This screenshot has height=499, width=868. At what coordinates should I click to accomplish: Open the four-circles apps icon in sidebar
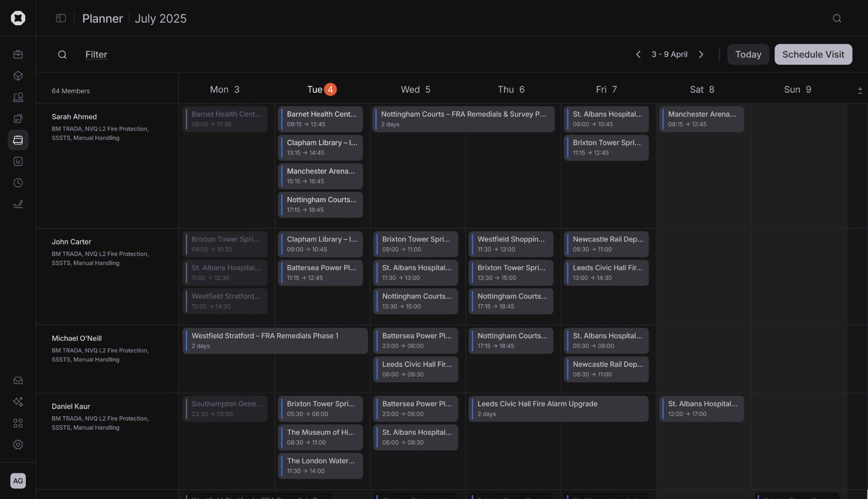pos(18,423)
